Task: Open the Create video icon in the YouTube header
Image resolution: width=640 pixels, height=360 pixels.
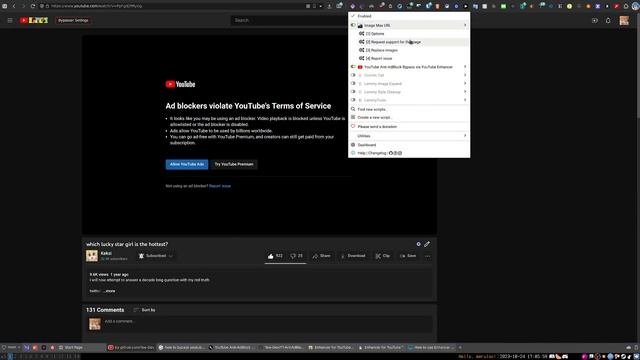Action: [x=595, y=20]
